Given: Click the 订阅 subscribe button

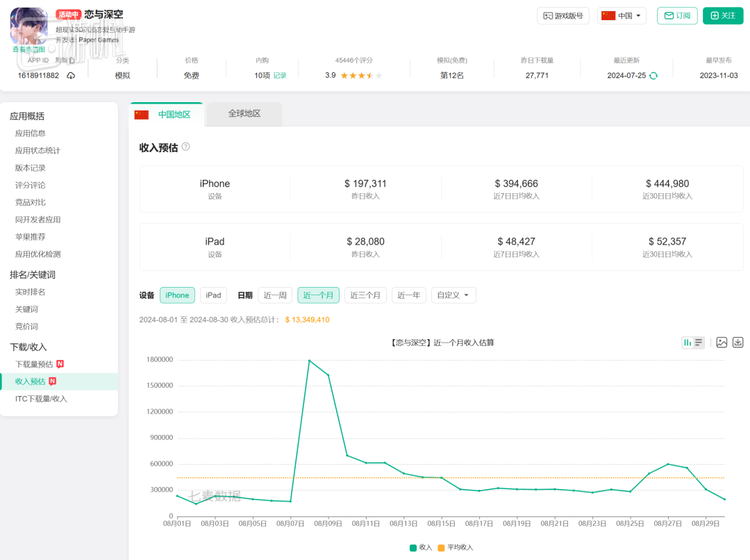Looking at the screenshot, I should tap(677, 16).
